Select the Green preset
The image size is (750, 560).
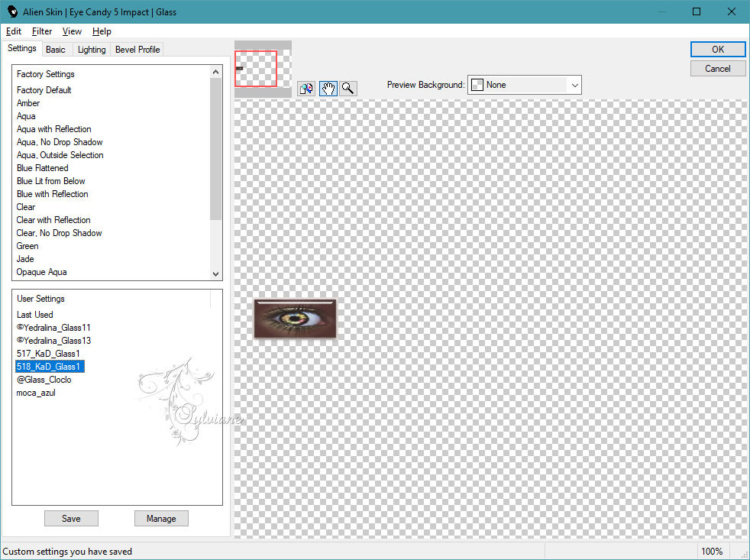pos(27,245)
